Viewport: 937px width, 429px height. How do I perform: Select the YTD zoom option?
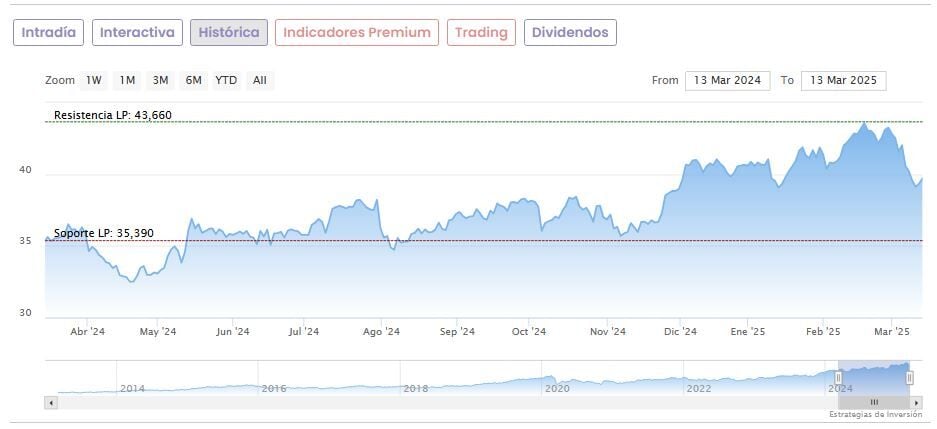tap(226, 80)
